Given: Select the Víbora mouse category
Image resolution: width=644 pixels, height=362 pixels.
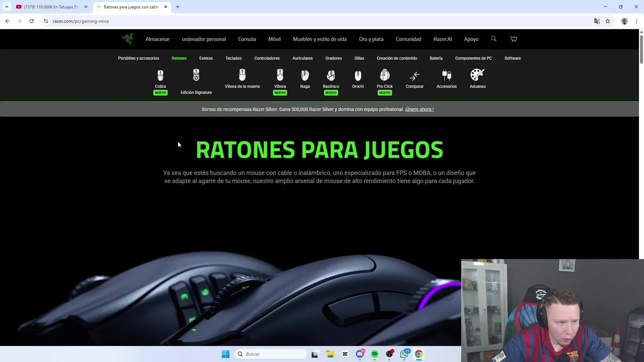Looking at the screenshot, I should click(x=280, y=82).
